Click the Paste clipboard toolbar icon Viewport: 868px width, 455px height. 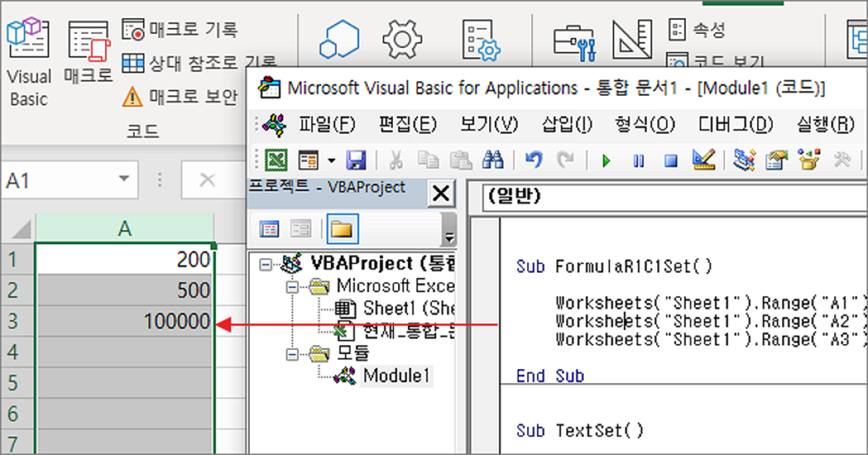click(461, 160)
